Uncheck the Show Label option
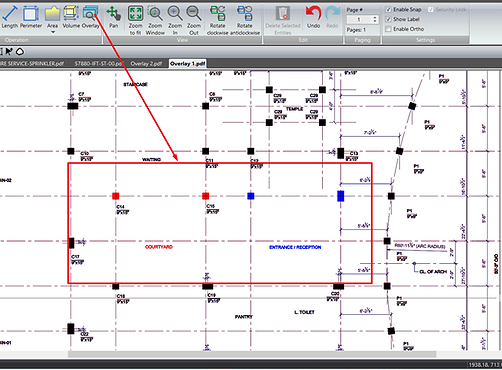502x370 pixels. [x=388, y=19]
